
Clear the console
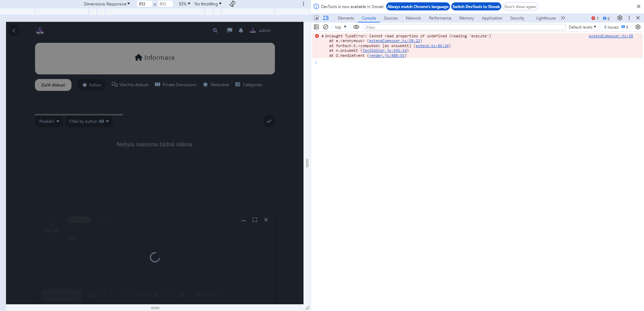326,27
